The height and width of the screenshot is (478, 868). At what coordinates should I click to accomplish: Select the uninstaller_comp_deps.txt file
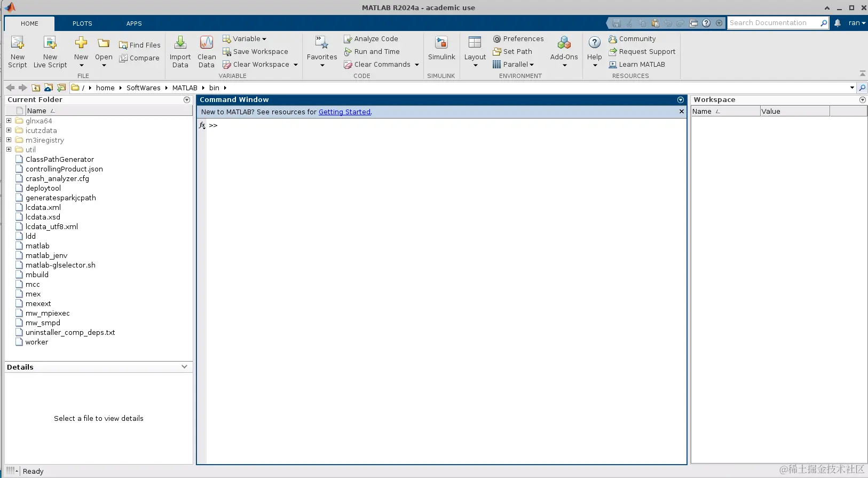[x=70, y=332]
